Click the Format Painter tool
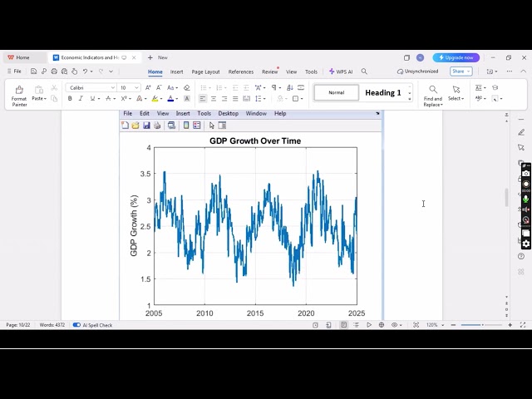Image resolution: width=532 pixels, height=399 pixels. click(x=19, y=96)
